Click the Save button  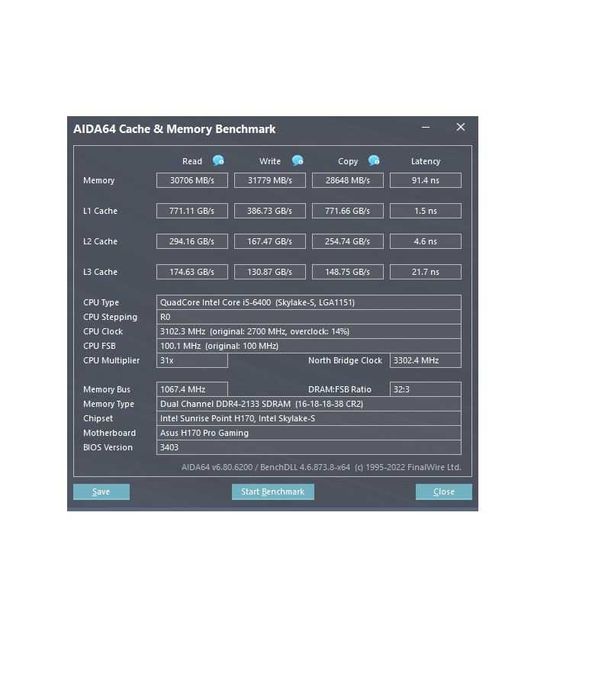click(101, 492)
